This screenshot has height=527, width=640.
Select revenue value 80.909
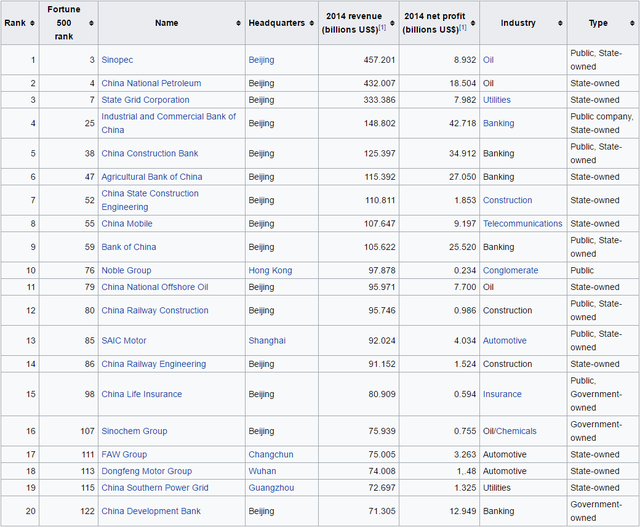tap(382, 394)
